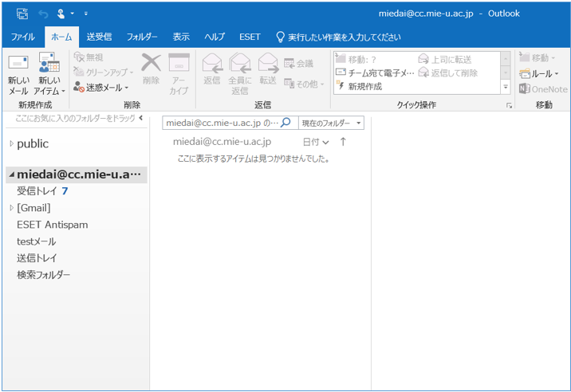Collapse the miedai@cc.mie-u.ac.jp account
The width and height of the screenshot is (571, 392).
(x=12, y=174)
